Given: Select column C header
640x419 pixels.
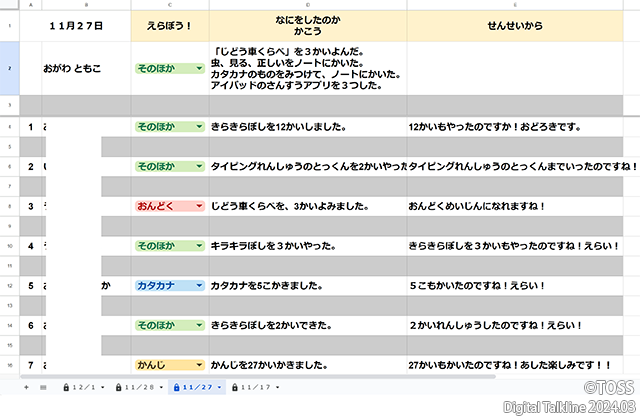Looking at the screenshot, I should (169, 4).
